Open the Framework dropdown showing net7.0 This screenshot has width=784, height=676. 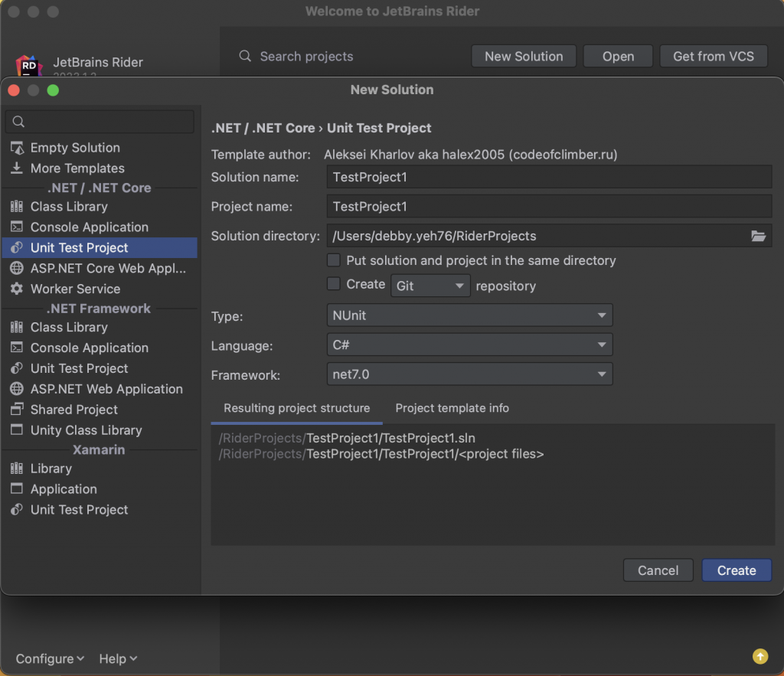(469, 374)
